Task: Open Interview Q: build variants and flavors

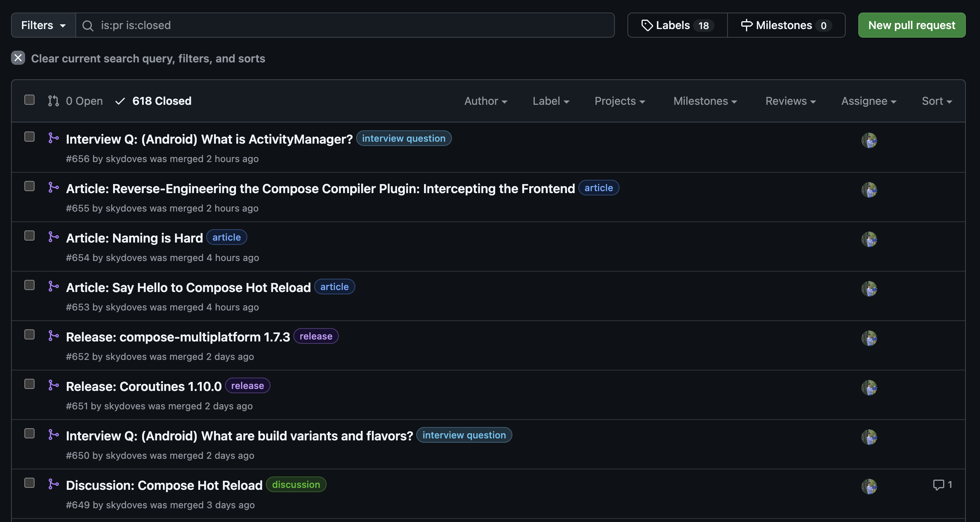Action: pyautogui.click(x=240, y=436)
